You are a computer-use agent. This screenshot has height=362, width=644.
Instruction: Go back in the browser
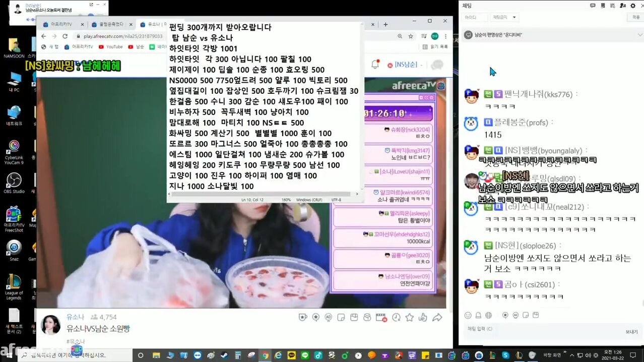43,36
